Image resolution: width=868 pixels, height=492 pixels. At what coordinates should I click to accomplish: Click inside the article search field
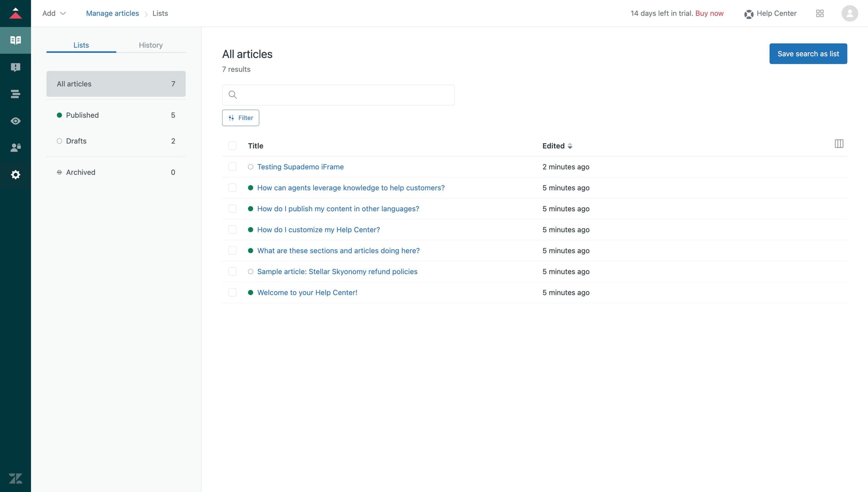click(x=338, y=95)
